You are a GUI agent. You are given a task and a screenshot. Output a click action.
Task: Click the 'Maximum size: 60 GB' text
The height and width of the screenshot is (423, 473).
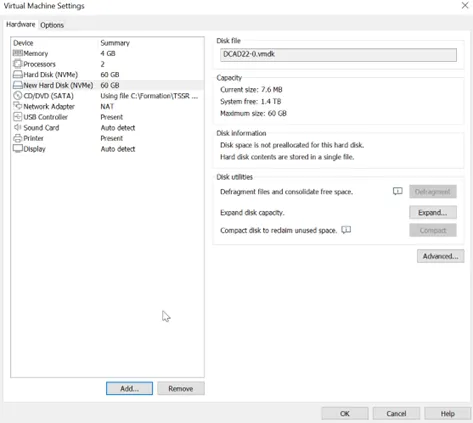tap(253, 113)
